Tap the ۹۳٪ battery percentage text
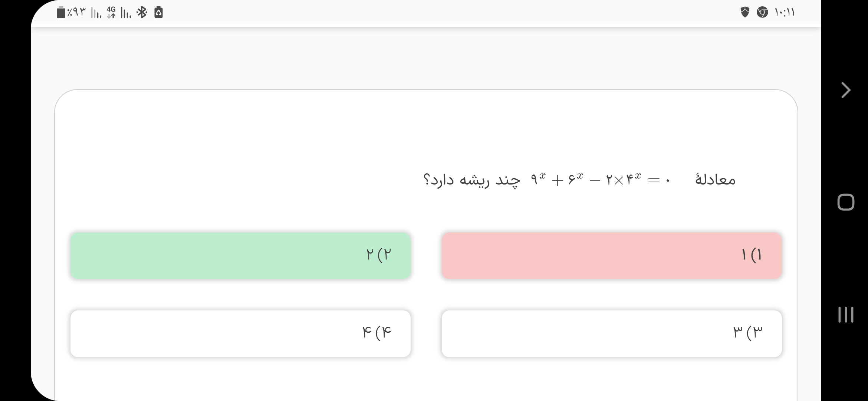This screenshot has width=868, height=401. pos(77,13)
